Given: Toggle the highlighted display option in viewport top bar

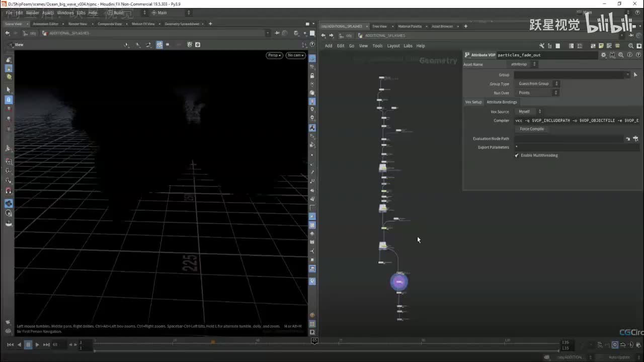Looking at the screenshot, I should click(x=159, y=45).
